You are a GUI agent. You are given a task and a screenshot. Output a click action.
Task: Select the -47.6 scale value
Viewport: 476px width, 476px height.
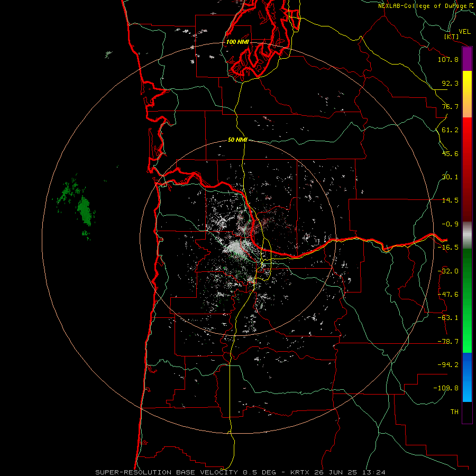click(448, 295)
